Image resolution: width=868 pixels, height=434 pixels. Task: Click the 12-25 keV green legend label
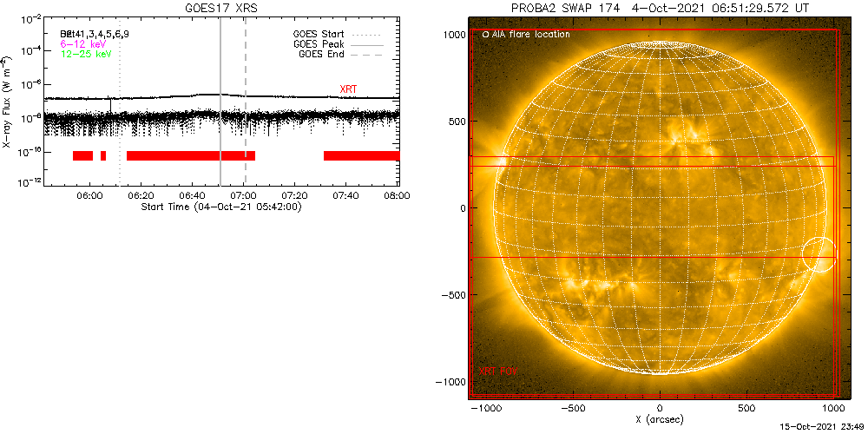[86, 53]
